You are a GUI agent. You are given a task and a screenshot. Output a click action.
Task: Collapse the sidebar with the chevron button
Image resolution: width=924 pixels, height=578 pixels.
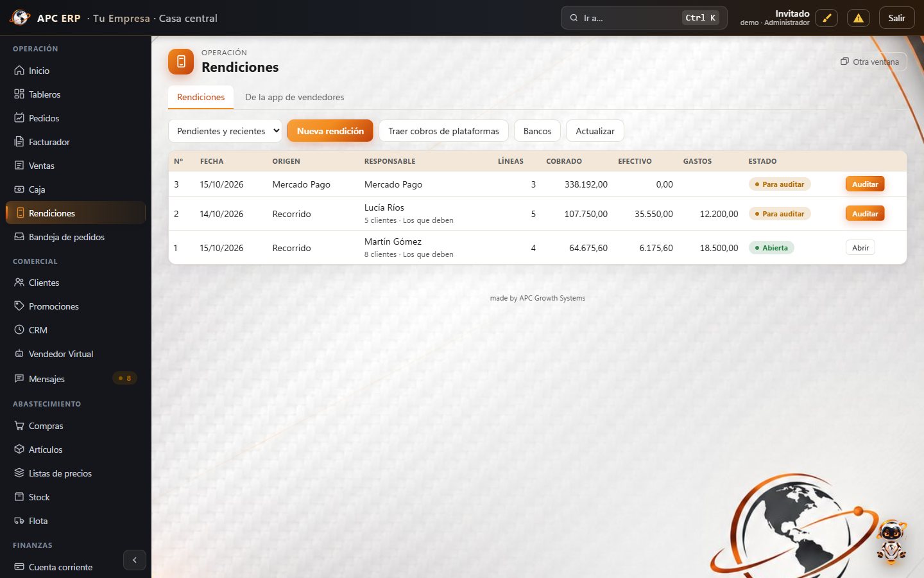point(135,560)
